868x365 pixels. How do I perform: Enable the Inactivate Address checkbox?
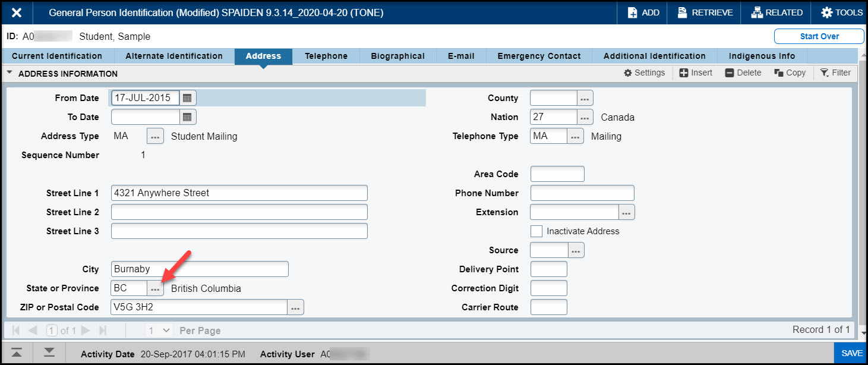536,231
